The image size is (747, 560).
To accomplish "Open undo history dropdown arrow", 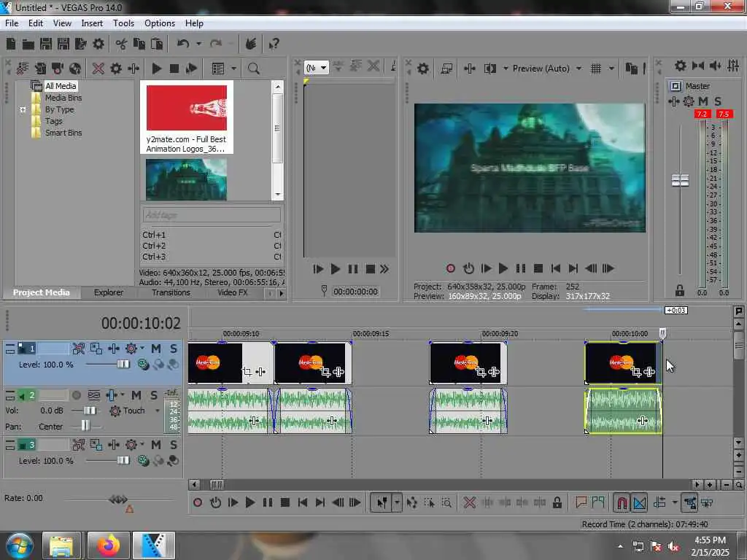I will click(x=198, y=44).
